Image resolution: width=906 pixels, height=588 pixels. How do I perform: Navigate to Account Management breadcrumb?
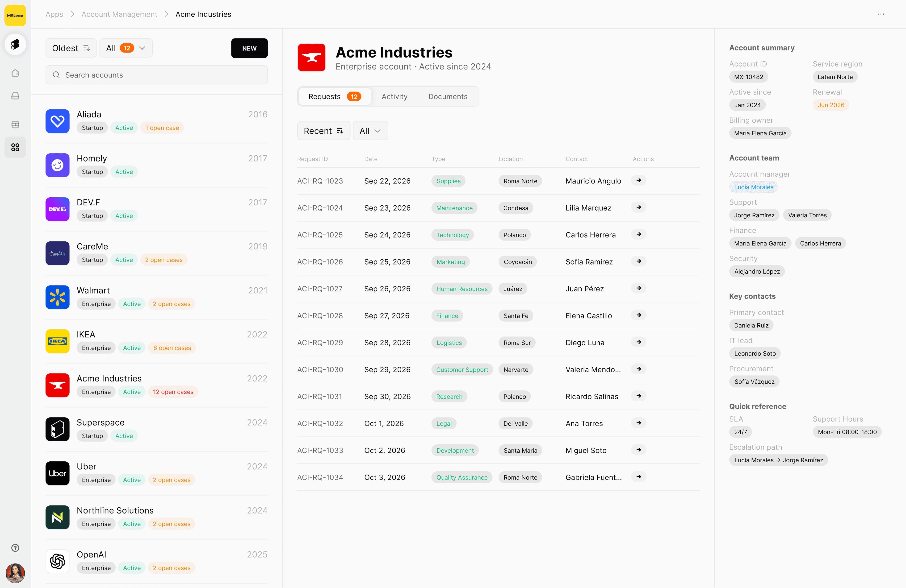(x=119, y=14)
